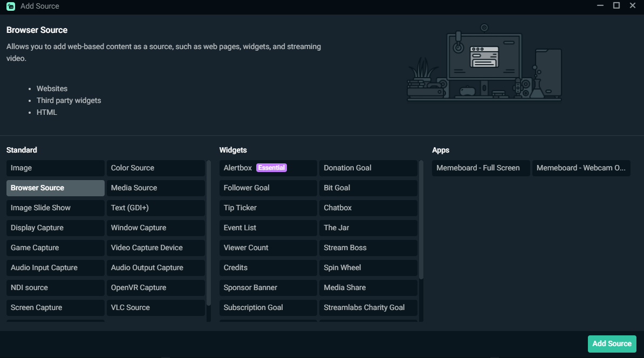Maximize the Add Source window
This screenshot has height=358, width=644.
coord(616,6)
